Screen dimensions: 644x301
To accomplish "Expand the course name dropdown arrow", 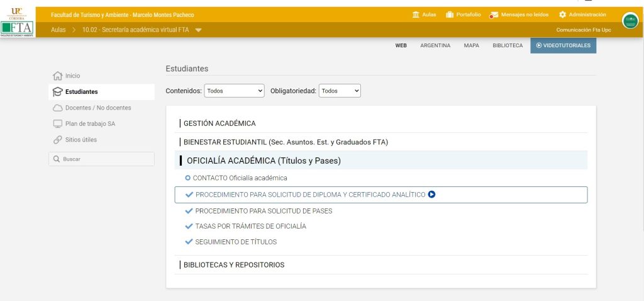I will pos(198,30).
